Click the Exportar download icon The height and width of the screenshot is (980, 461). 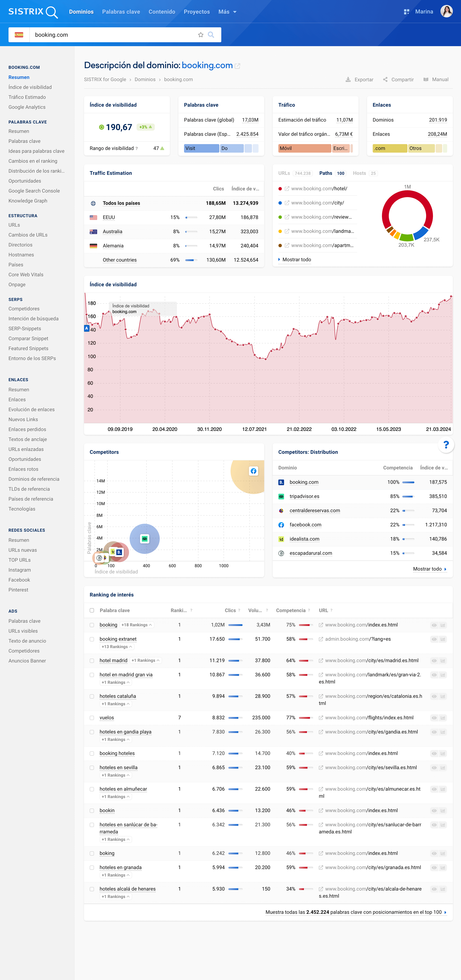point(348,80)
